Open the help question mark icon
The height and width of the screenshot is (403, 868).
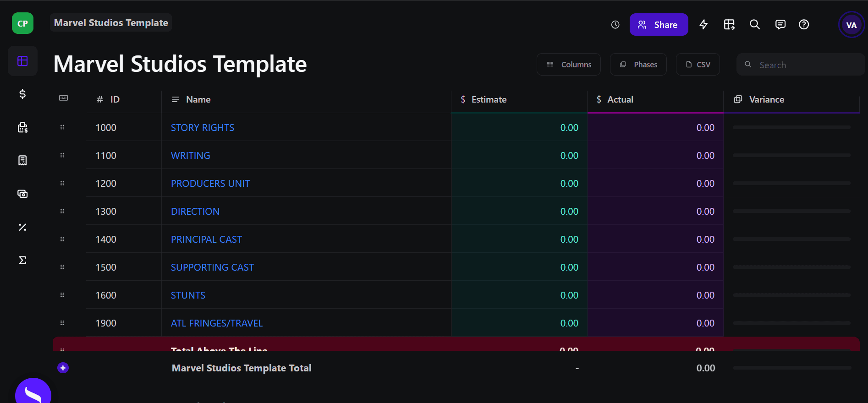[804, 25]
